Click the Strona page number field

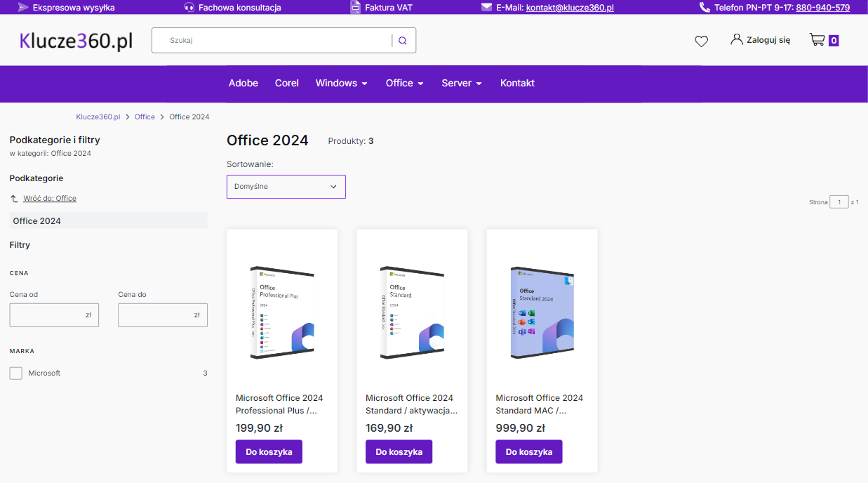pos(839,202)
